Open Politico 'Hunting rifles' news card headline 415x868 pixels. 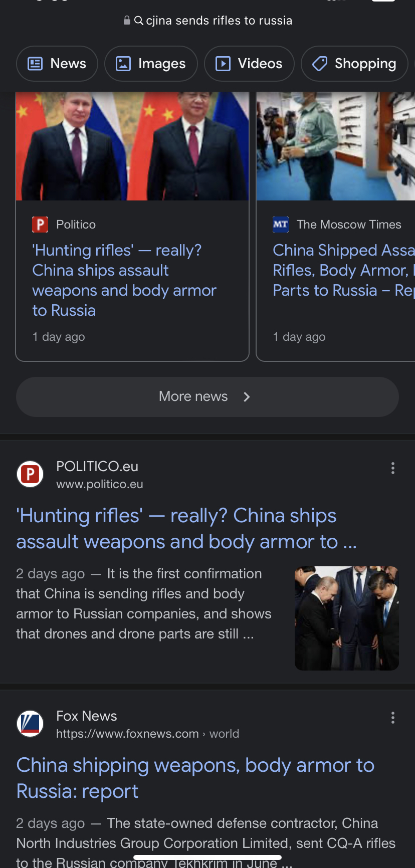[124, 280]
